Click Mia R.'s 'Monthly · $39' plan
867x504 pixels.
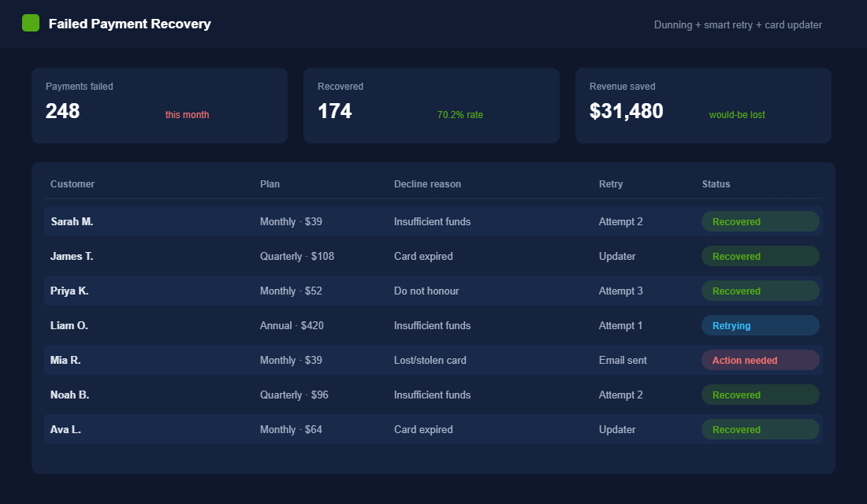[291, 361]
